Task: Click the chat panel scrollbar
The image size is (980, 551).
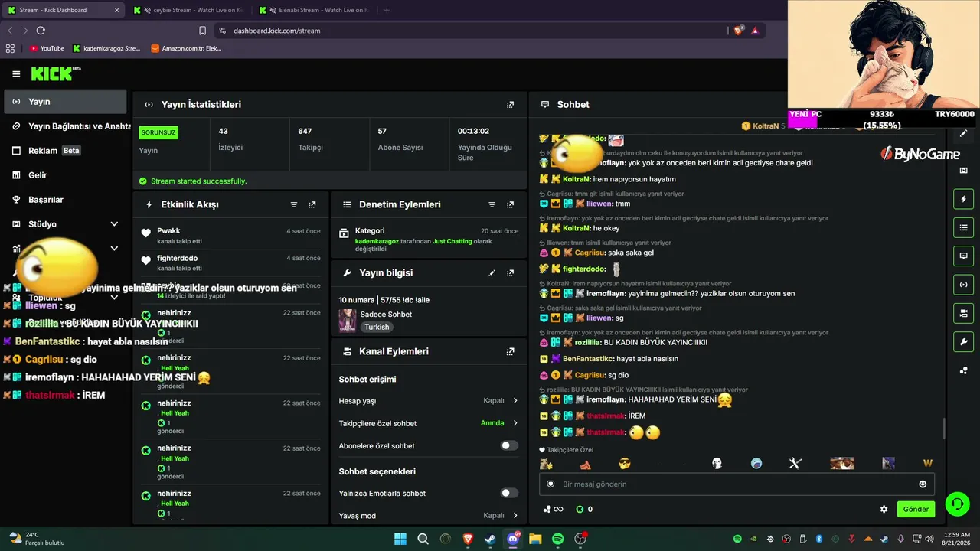Action: [x=944, y=429]
